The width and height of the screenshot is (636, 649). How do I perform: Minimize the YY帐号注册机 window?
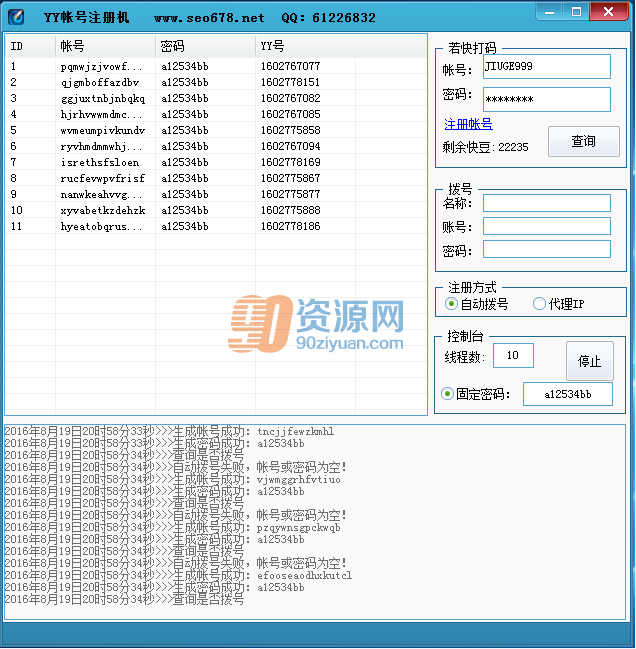[549, 12]
